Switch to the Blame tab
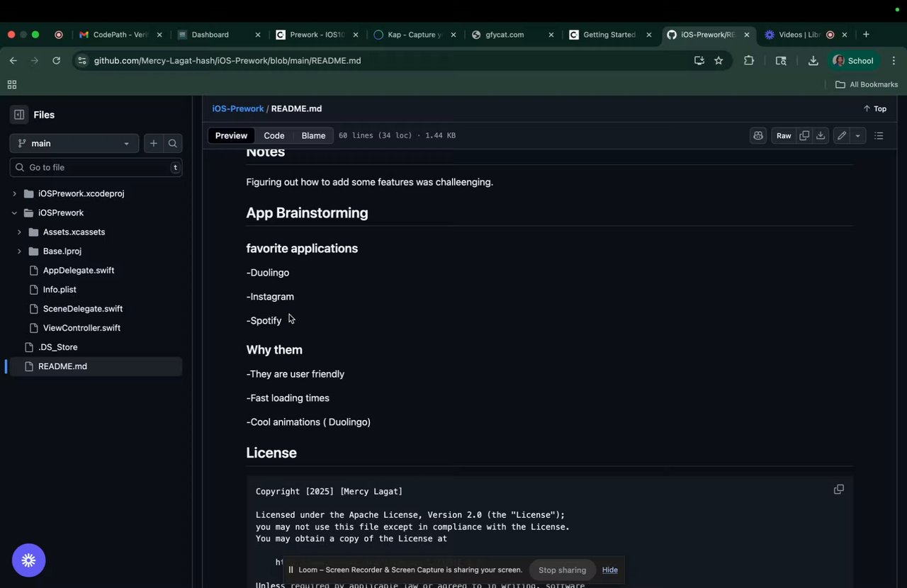The width and height of the screenshot is (907, 588). 313,135
